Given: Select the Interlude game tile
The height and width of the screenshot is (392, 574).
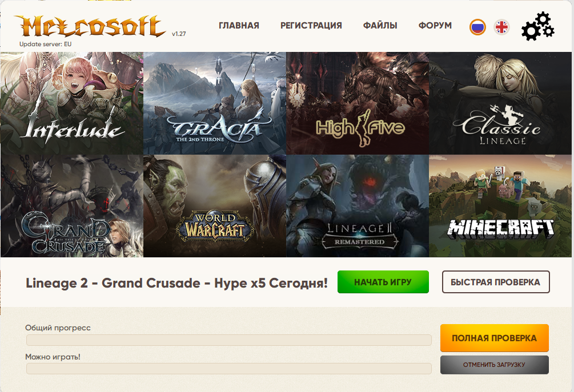Looking at the screenshot, I should 72,103.
